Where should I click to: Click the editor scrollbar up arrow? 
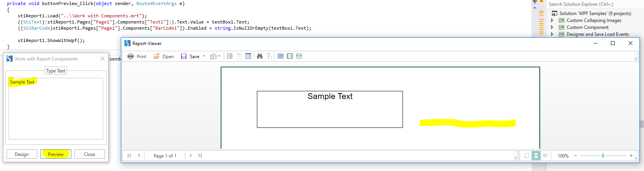pos(535,7)
